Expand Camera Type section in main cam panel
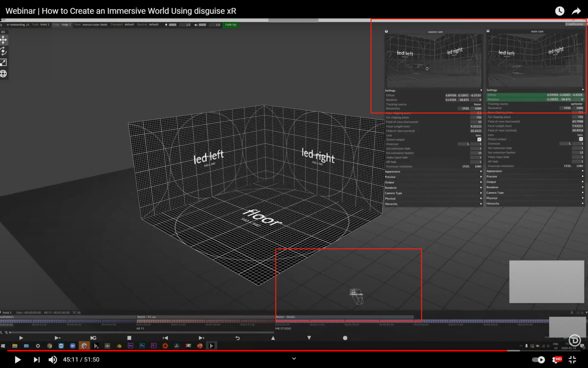This screenshot has width=588, height=368. click(x=535, y=193)
